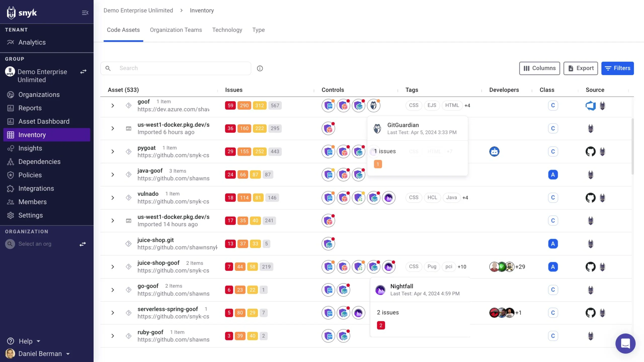Click +29 developers in juice-shop-goof row
The image size is (644, 362).
tap(520, 267)
